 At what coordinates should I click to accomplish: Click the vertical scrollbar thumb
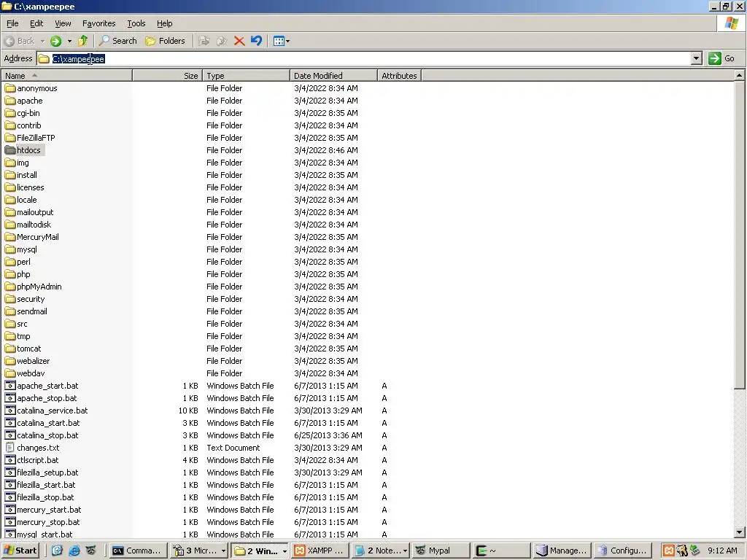pyautogui.click(x=739, y=235)
